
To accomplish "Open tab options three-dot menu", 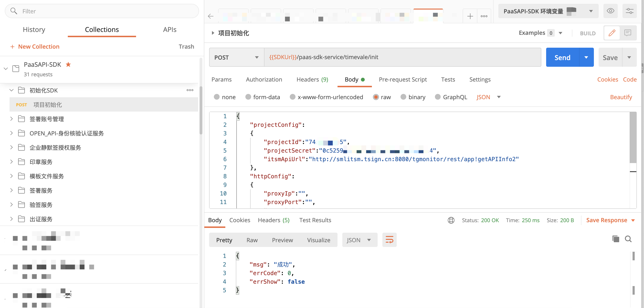I will coord(484,16).
